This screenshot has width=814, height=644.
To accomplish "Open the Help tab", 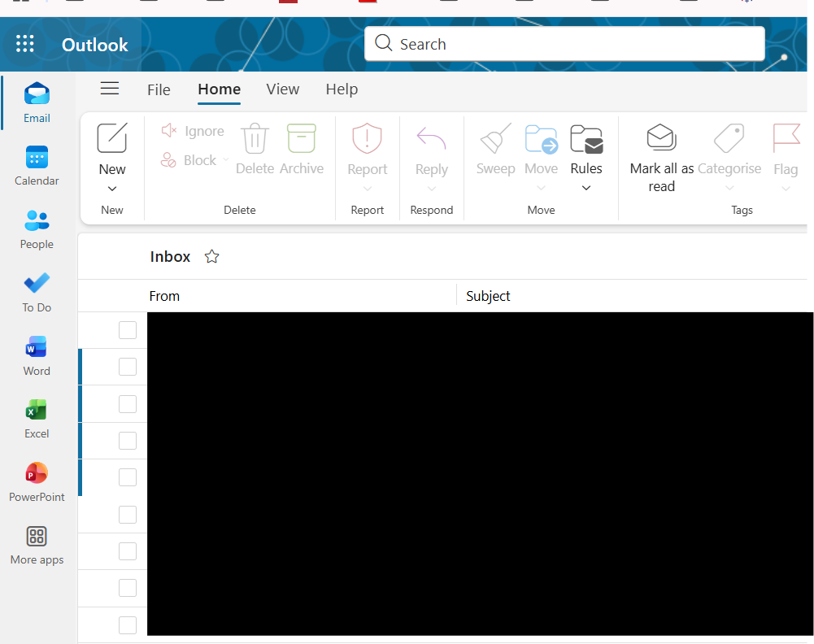I will tap(342, 89).
